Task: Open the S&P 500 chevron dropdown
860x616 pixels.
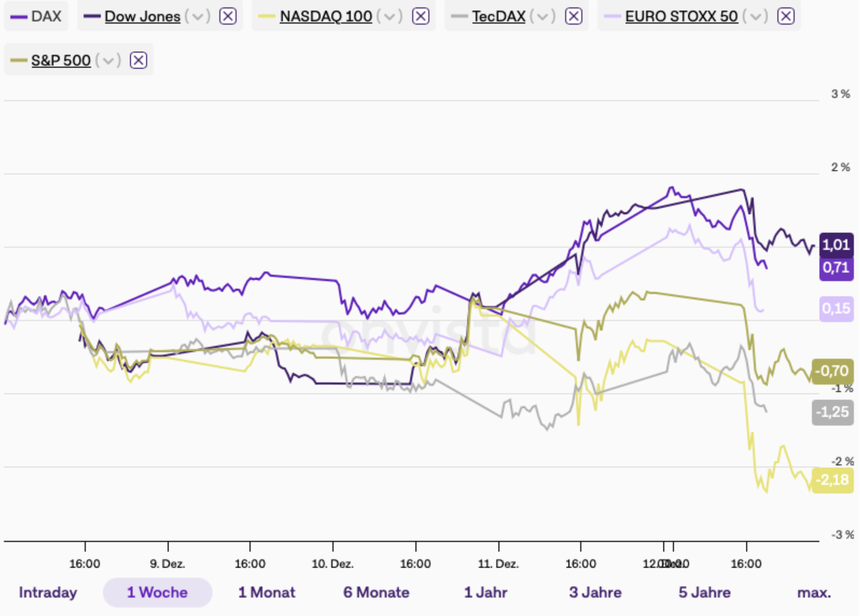Action: point(108,61)
